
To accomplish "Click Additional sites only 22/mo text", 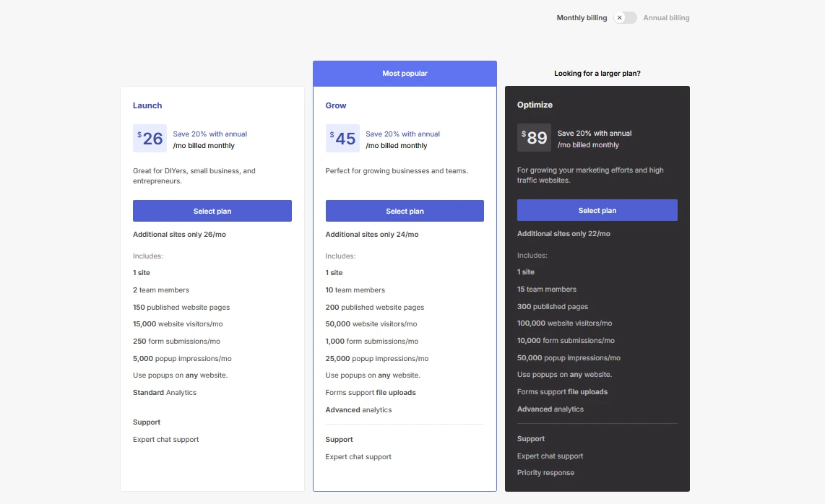I will pos(563,233).
